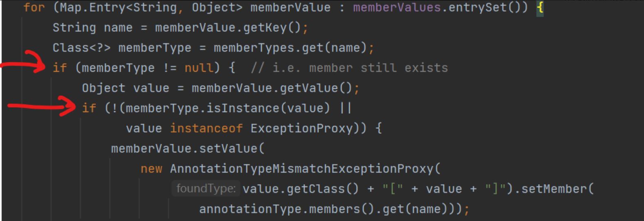Click value.getClass() expression
644x221 pixels.
[x=301, y=189]
